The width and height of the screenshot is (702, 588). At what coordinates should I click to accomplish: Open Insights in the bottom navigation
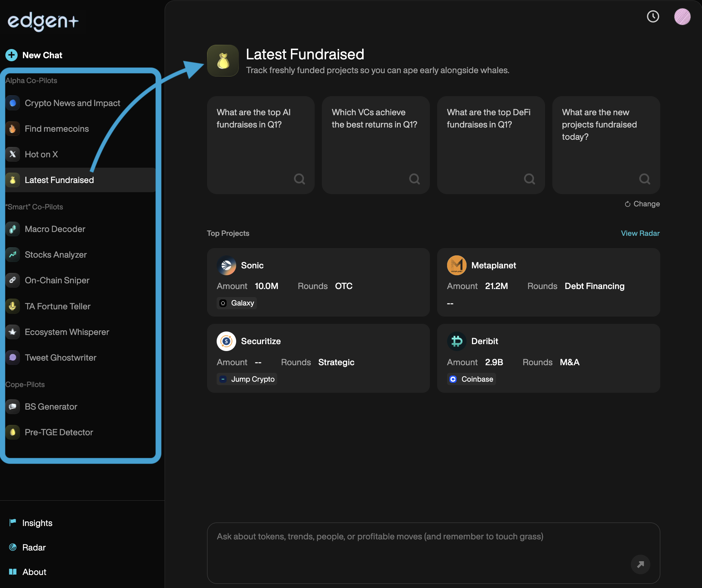point(37,523)
